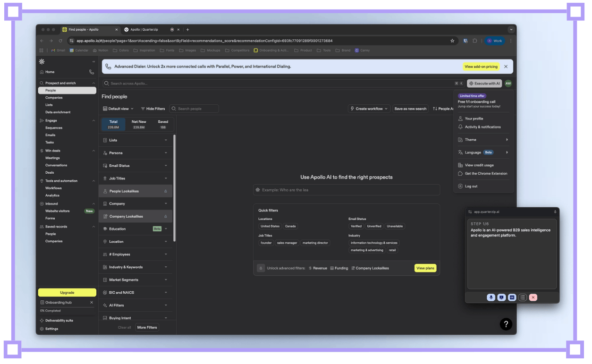Click the View plans button
This screenshot has width=592, height=364.
click(x=425, y=268)
